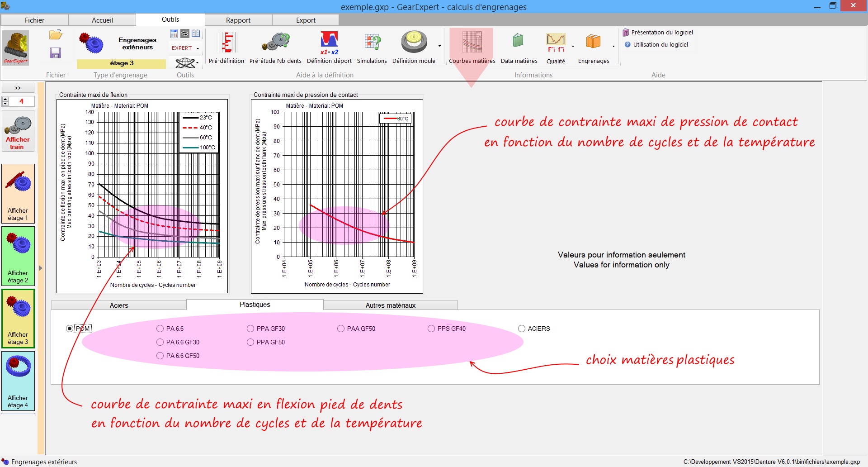The width and height of the screenshot is (868, 467).
Task: Open the Engrenages orange books
Action: click(594, 48)
